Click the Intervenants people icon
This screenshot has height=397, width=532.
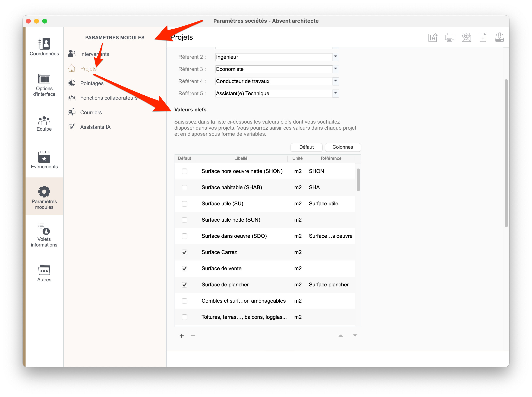click(x=72, y=54)
